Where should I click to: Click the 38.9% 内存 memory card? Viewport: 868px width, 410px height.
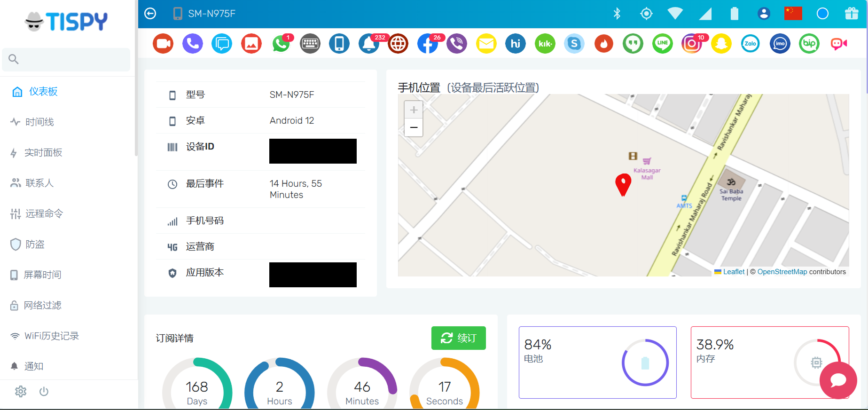770,363
